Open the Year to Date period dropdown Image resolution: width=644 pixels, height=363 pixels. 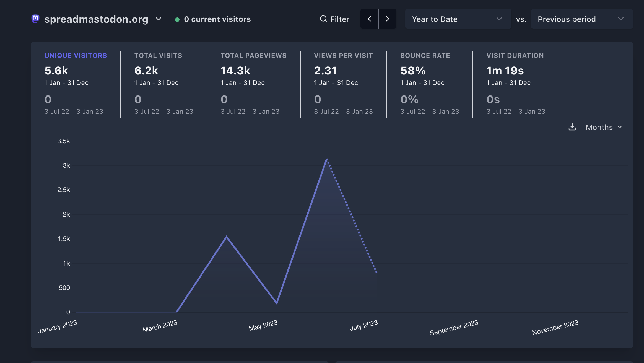coord(458,19)
